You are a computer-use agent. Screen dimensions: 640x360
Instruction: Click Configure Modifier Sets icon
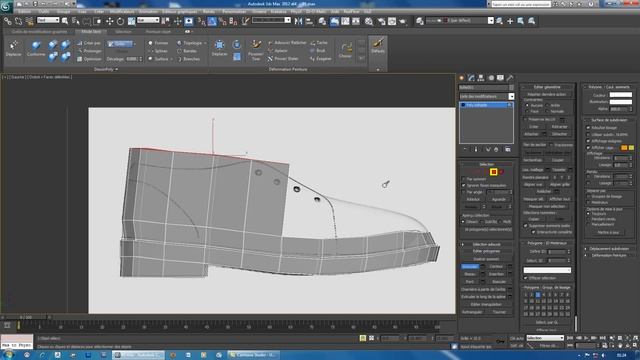click(x=508, y=149)
